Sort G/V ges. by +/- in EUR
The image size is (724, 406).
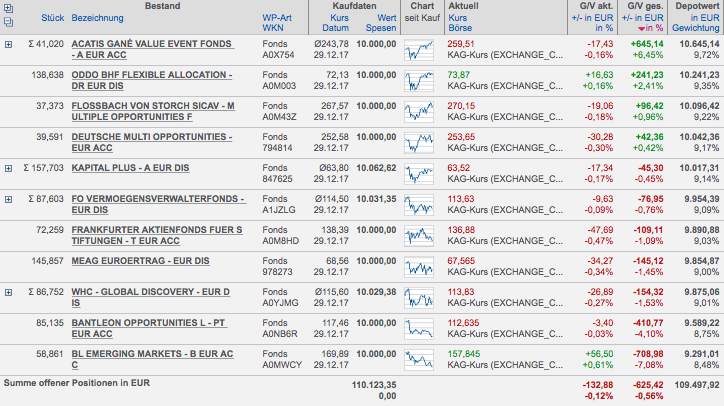point(642,18)
